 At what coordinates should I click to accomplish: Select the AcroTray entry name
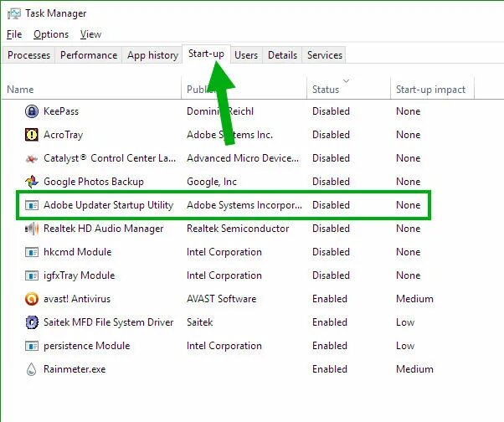64,135
